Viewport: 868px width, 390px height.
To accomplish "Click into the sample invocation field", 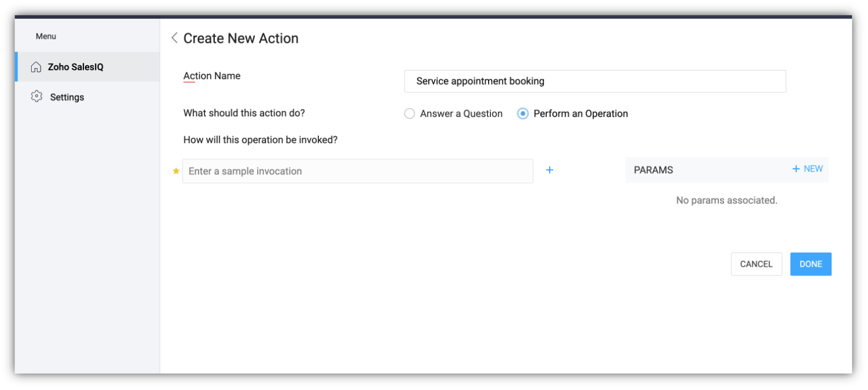I will (357, 172).
